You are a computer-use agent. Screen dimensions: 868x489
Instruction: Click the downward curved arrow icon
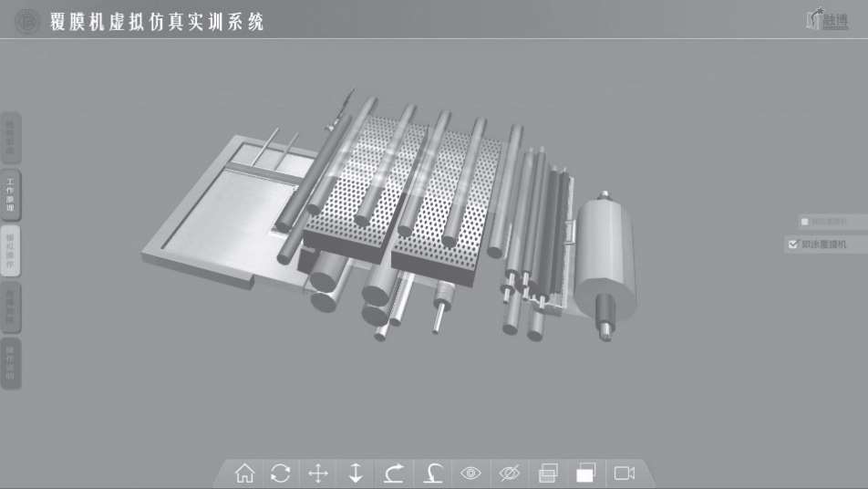tap(433, 473)
